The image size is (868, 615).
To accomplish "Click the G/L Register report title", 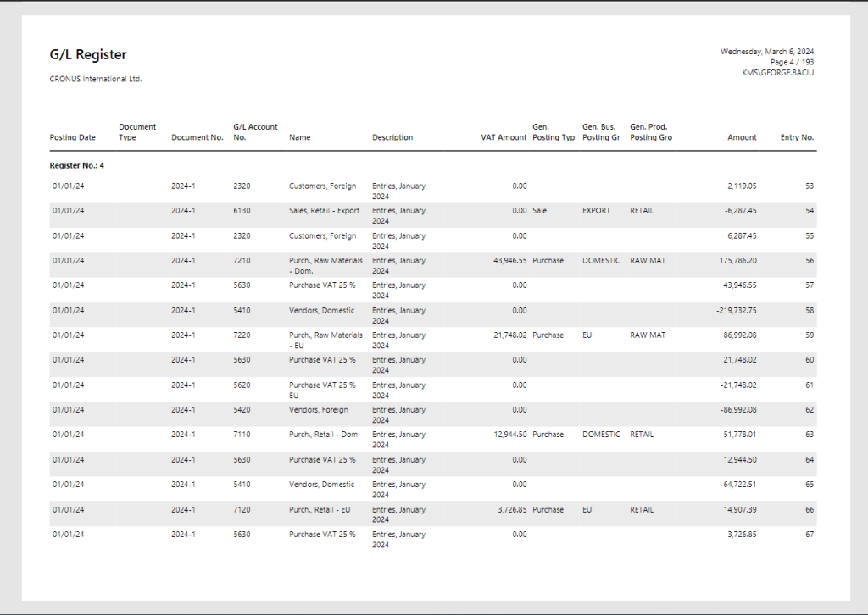I will [x=88, y=53].
